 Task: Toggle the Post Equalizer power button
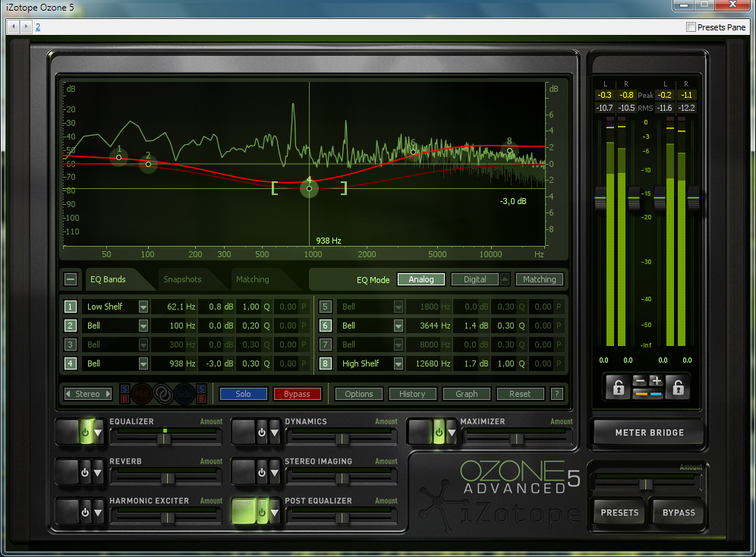coord(261,512)
